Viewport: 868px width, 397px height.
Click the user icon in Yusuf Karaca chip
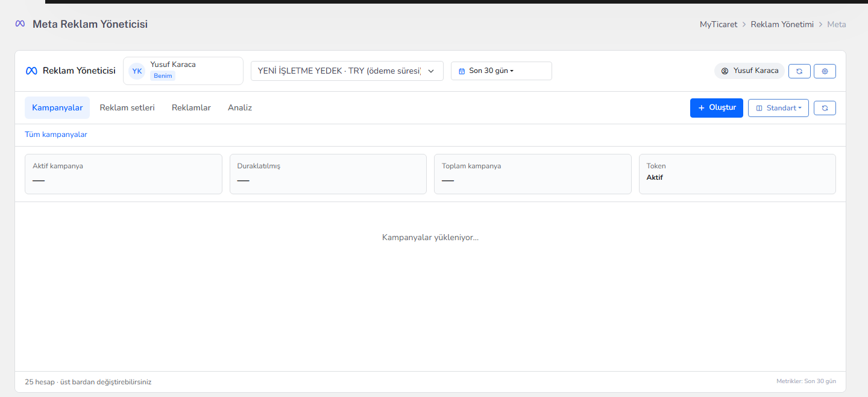(725, 71)
